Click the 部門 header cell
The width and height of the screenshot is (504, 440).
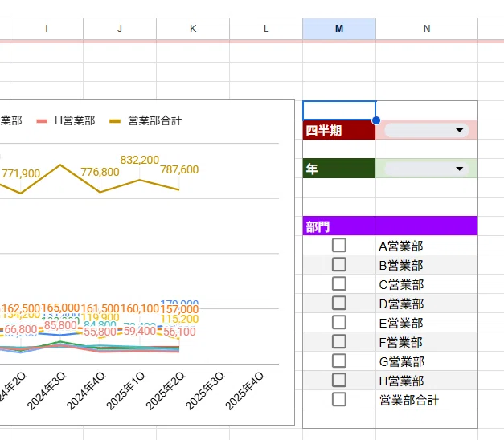click(390, 226)
